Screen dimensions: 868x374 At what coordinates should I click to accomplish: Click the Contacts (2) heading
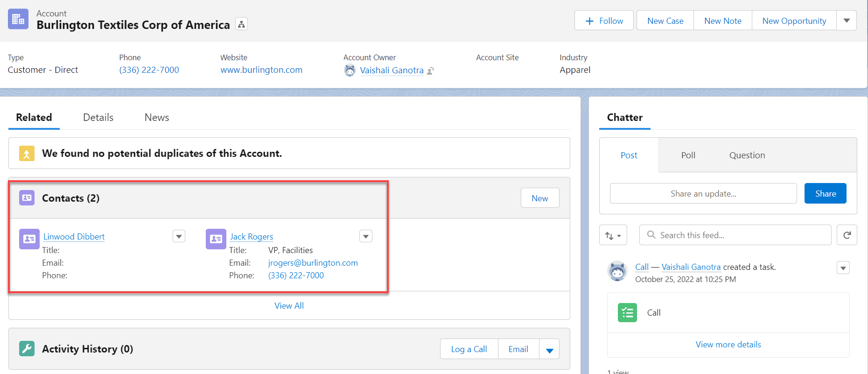(x=70, y=198)
